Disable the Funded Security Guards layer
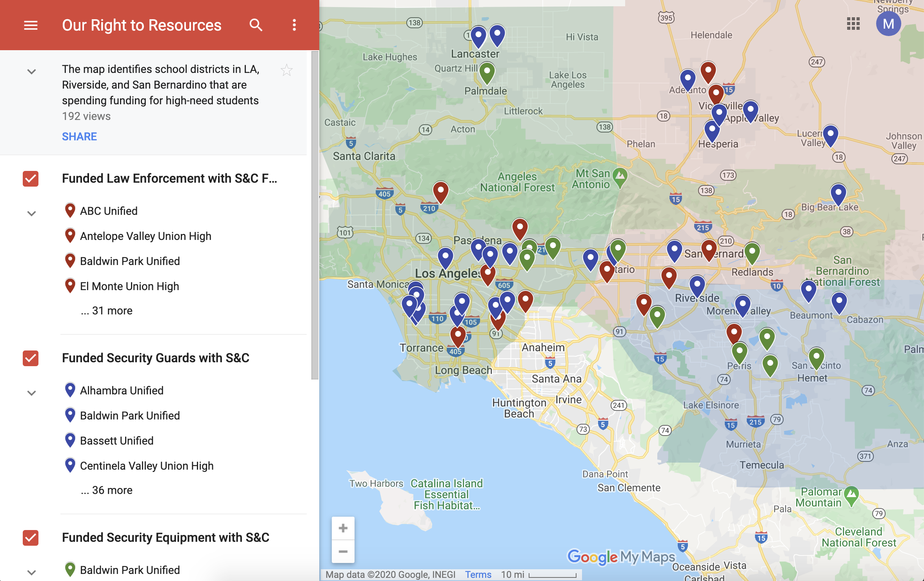The width and height of the screenshot is (924, 581). tap(30, 358)
